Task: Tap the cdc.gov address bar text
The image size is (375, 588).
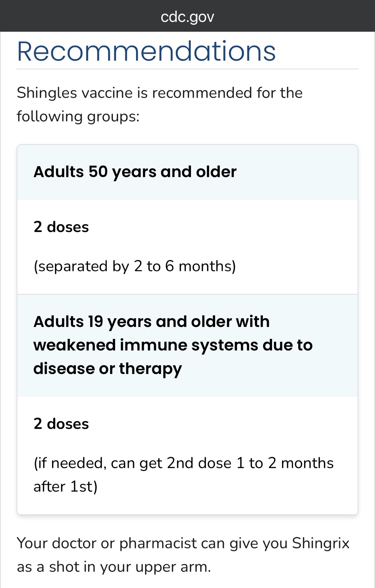Action: click(187, 17)
